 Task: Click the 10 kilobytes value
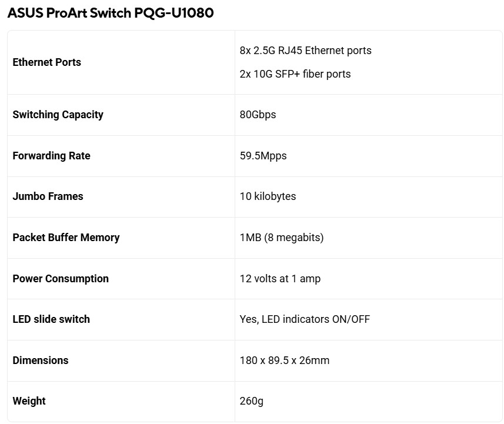pos(268,196)
